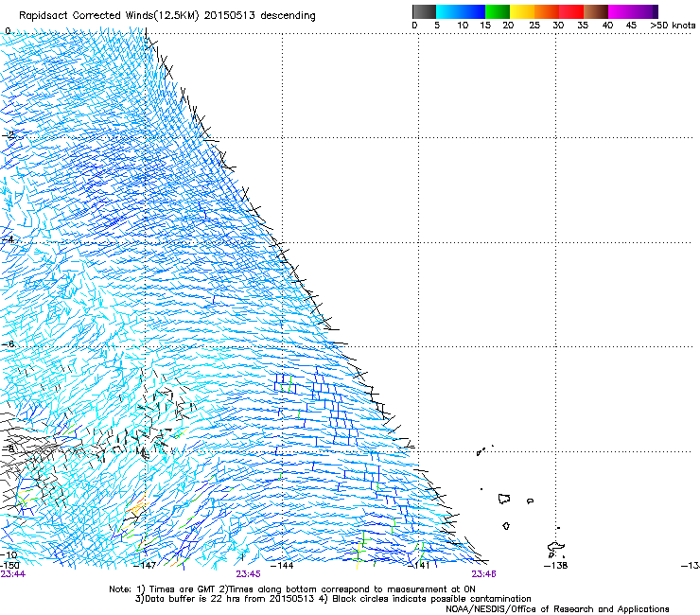Click the '30' legend scale label

coord(558,26)
